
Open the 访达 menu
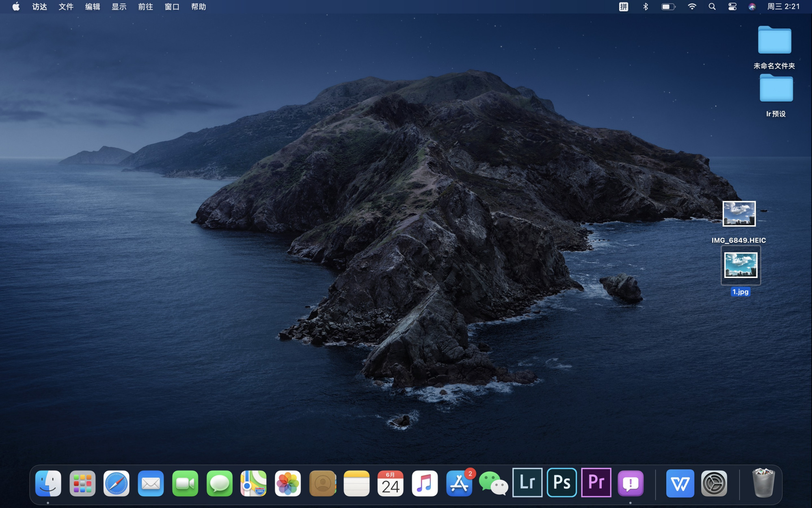[x=40, y=7]
